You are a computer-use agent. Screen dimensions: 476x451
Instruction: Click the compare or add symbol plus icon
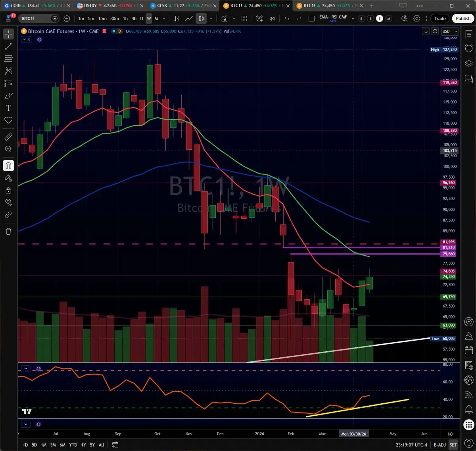tap(67, 19)
